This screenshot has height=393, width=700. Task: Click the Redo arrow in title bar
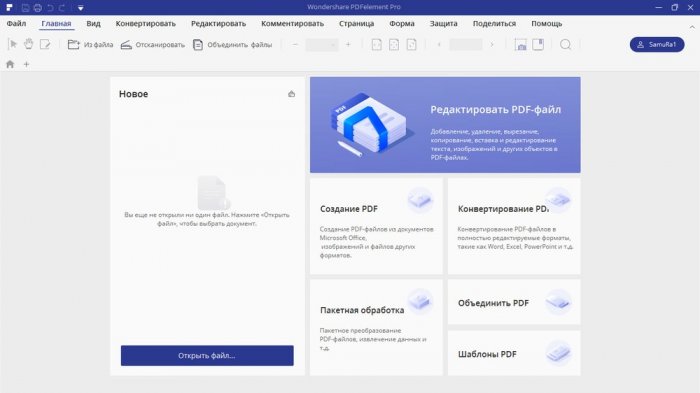point(62,8)
